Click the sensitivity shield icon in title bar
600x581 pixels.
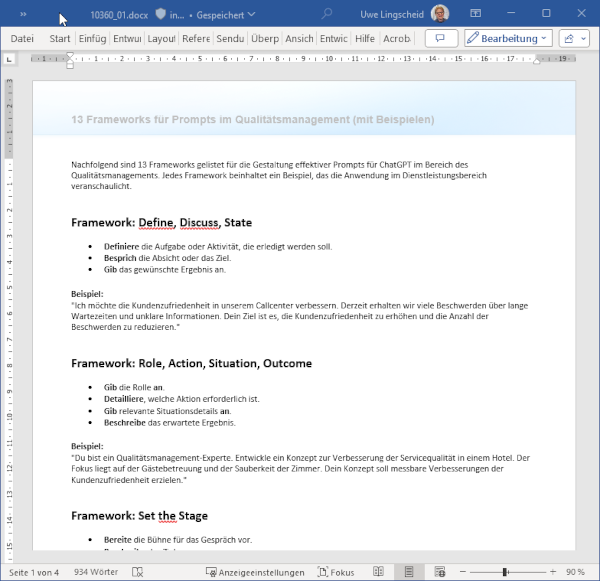[x=160, y=15]
